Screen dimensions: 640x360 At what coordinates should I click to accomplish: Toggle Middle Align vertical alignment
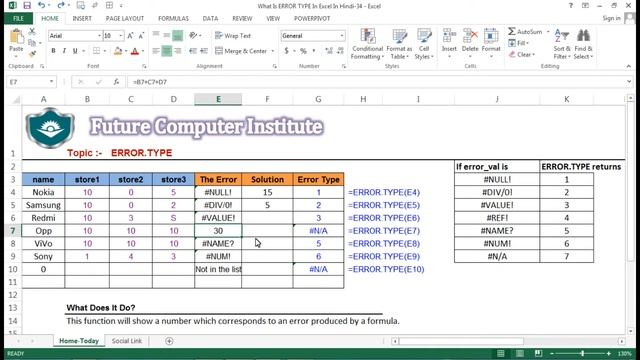[x=167, y=36]
